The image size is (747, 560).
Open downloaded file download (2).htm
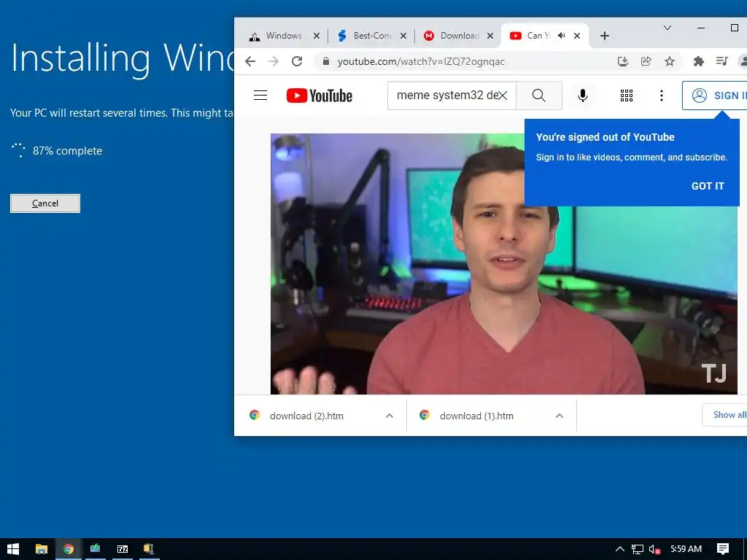(x=306, y=416)
